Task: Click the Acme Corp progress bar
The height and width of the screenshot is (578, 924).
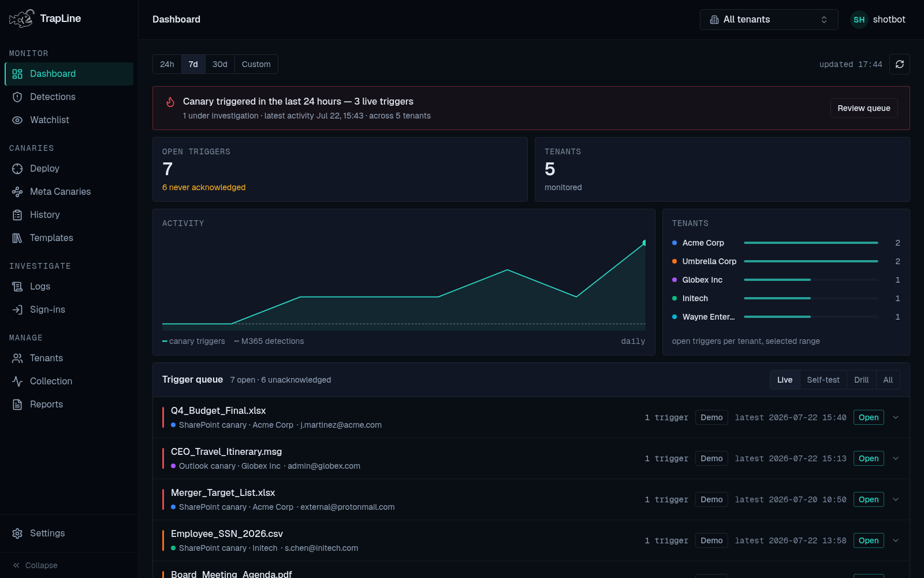Action: (811, 243)
